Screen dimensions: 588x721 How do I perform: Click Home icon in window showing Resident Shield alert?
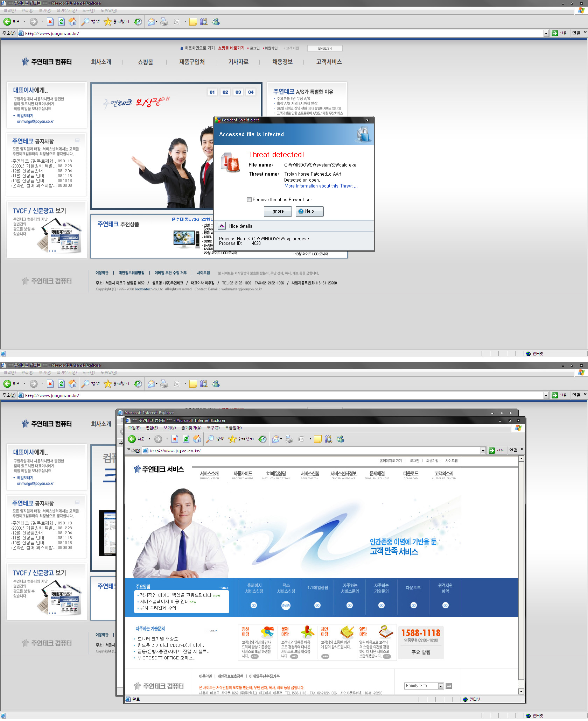click(73, 22)
